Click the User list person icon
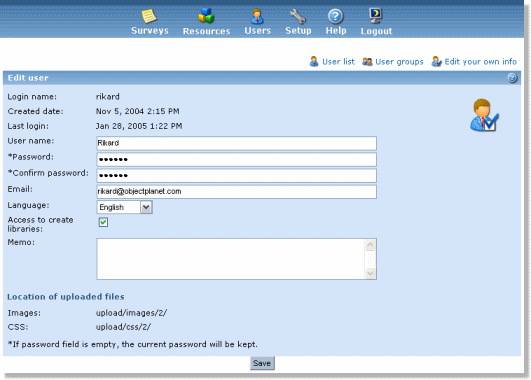Viewport: 531px width, 380px height. 314,61
